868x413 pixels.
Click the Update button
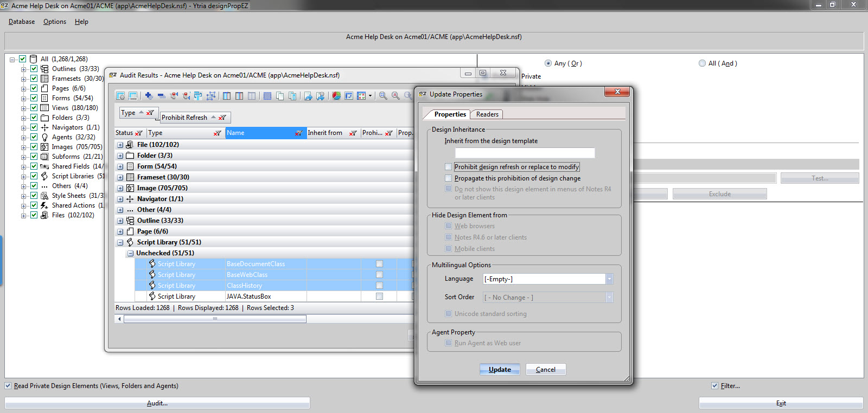click(x=500, y=370)
